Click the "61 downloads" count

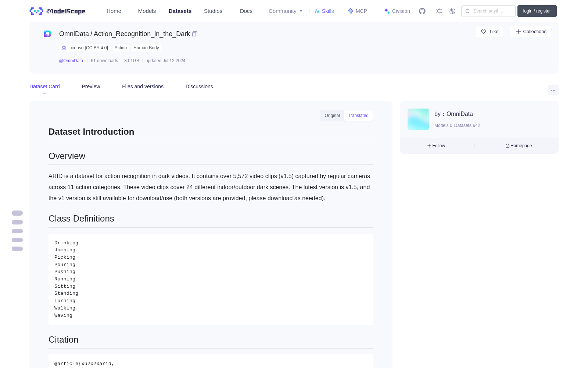(x=104, y=61)
